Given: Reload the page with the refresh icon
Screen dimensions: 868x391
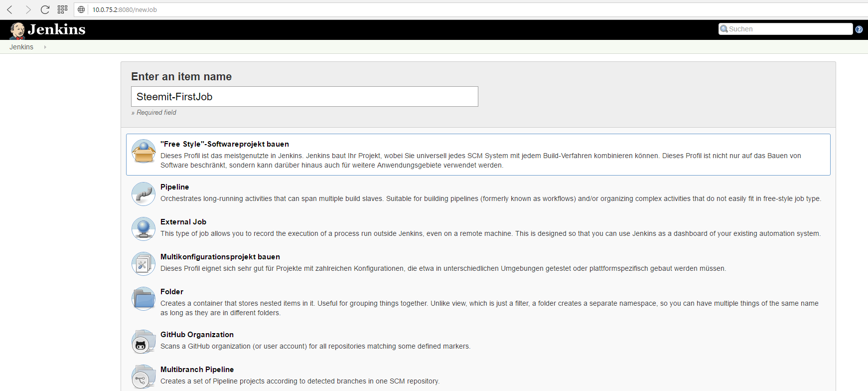Looking at the screenshot, I should coord(45,9).
